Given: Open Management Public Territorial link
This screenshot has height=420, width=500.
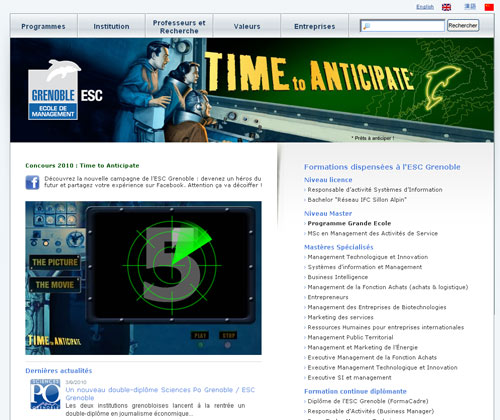Looking at the screenshot, I should click(x=350, y=337).
